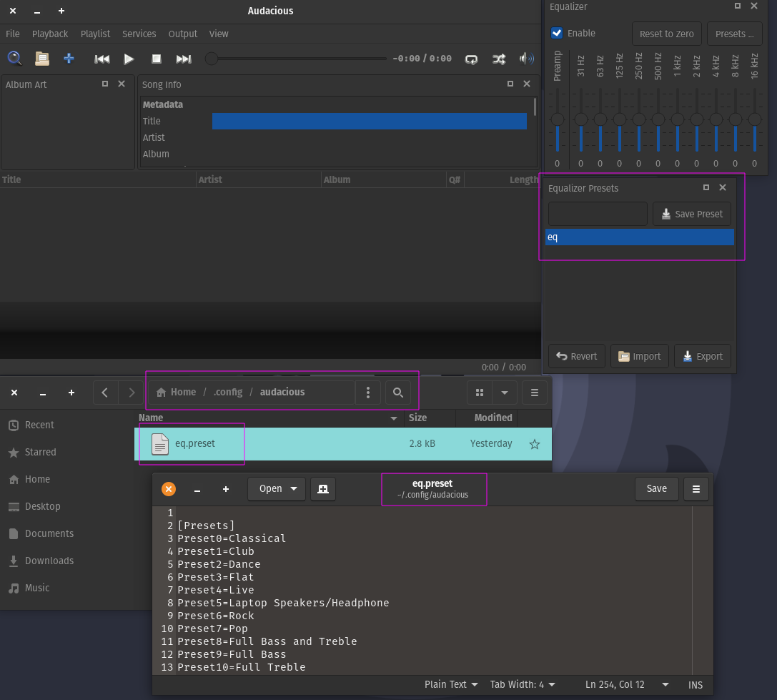Click the search magnifier icon in Audacious toolbar
Image resolution: width=777 pixels, height=700 pixels.
click(14, 59)
